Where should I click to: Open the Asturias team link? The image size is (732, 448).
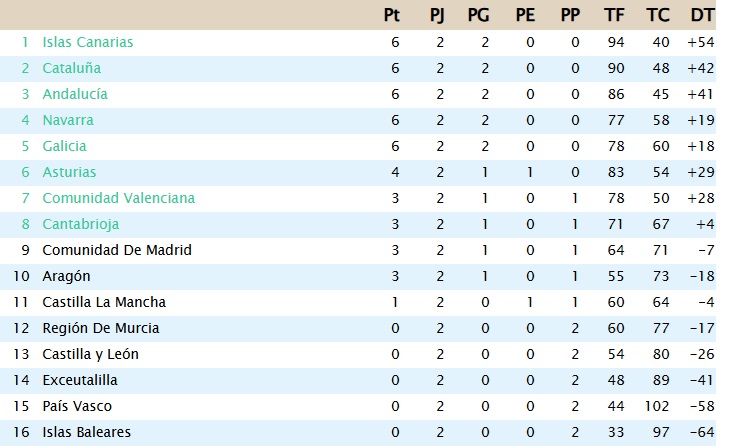pos(69,172)
